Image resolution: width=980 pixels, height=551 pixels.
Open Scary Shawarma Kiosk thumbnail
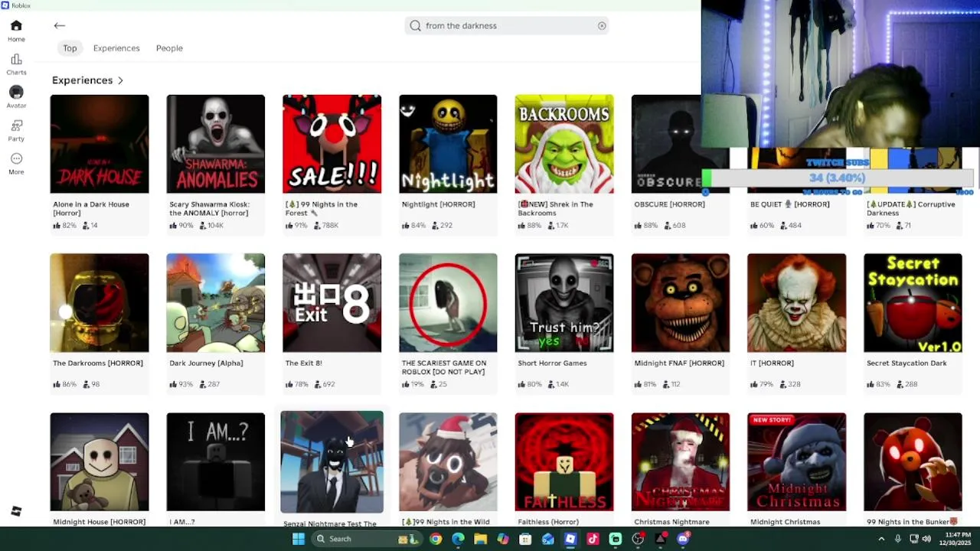(216, 144)
